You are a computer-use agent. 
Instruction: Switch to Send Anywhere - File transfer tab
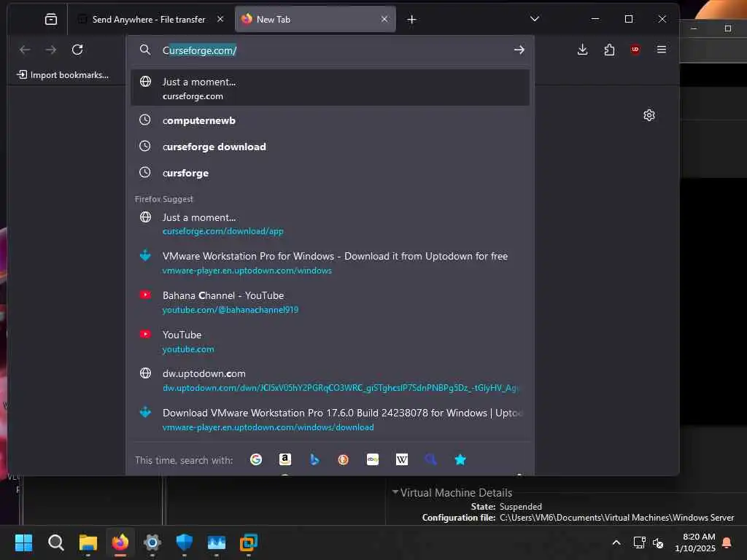click(x=150, y=20)
